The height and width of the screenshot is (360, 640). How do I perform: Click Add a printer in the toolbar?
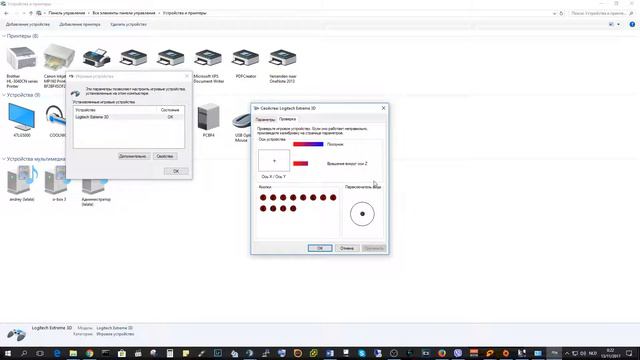click(x=80, y=24)
